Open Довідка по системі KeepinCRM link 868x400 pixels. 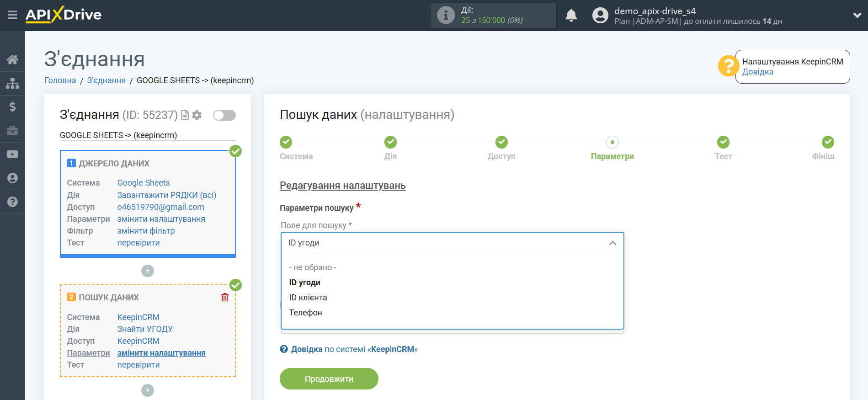tap(354, 349)
